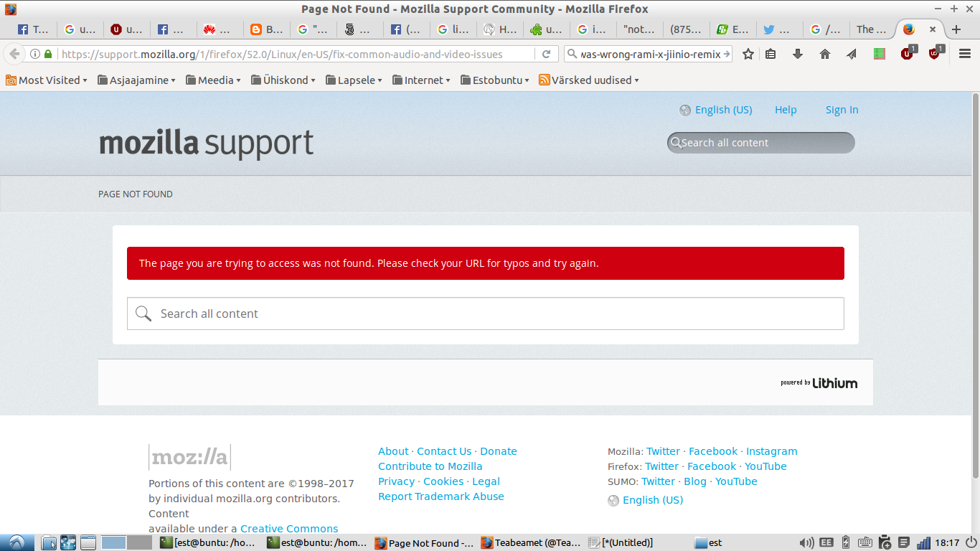980x551 pixels.
Task: Click the mozilla support logo
Action: pyautogui.click(x=206, y=143)
